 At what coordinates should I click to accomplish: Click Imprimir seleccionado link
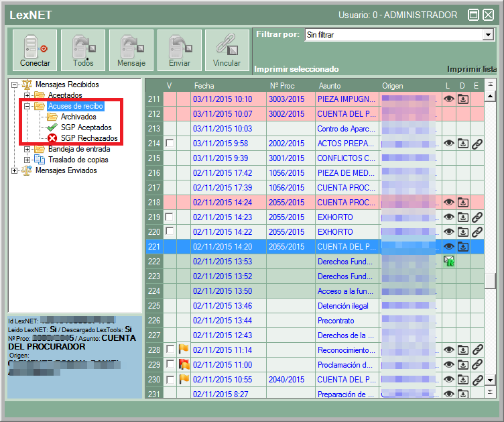tap(296, 69)
